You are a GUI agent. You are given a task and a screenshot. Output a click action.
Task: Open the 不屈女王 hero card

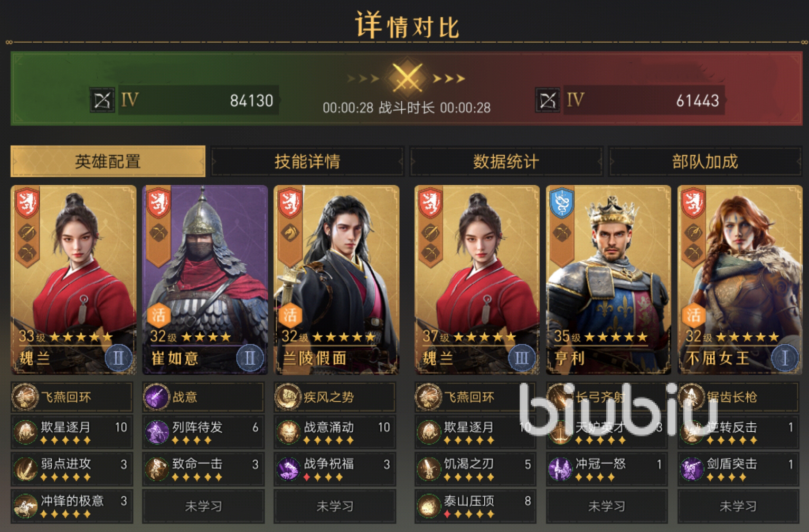click(x=740, y=280)
